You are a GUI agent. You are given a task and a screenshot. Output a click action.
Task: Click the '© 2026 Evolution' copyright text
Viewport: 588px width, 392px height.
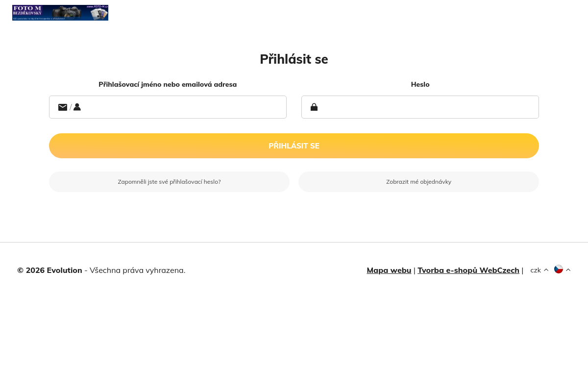pos(49,270)
